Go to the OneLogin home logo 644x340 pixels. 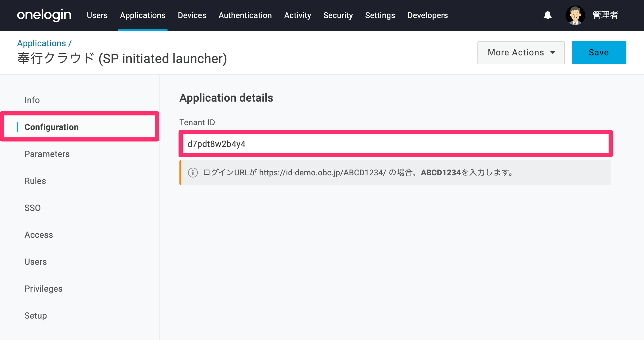point(44,15)
